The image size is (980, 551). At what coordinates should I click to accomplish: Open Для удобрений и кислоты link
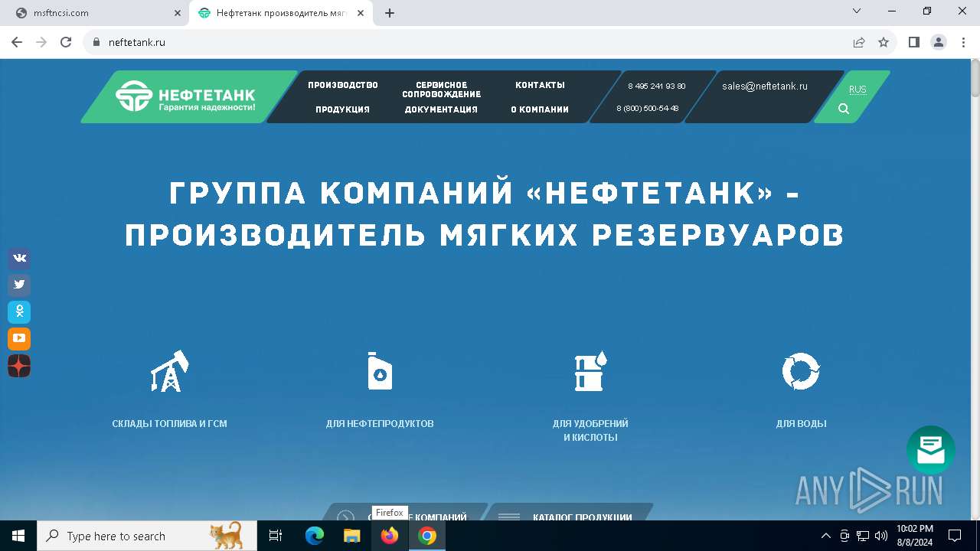tap(590, 431)
